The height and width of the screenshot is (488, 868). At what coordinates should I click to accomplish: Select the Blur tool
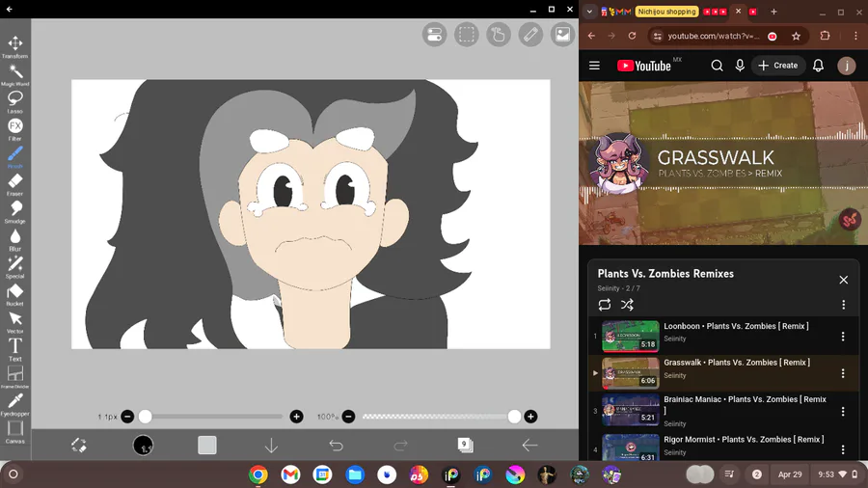tap(14, 239)
